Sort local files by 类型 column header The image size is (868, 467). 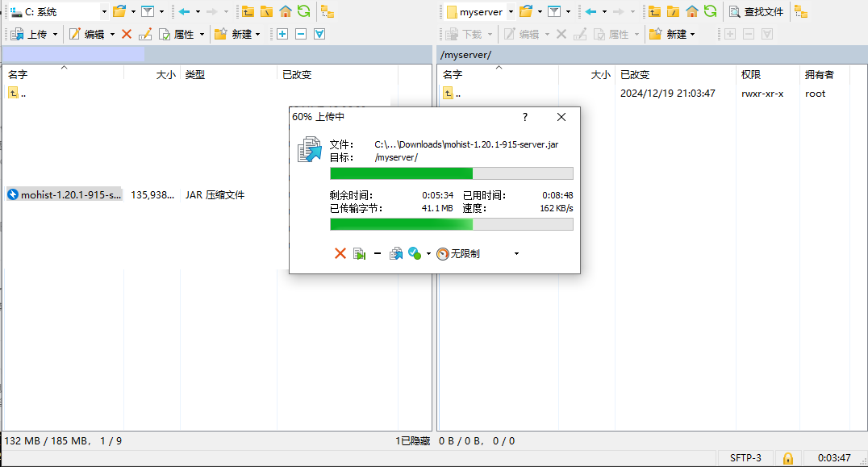coord(195,74)
